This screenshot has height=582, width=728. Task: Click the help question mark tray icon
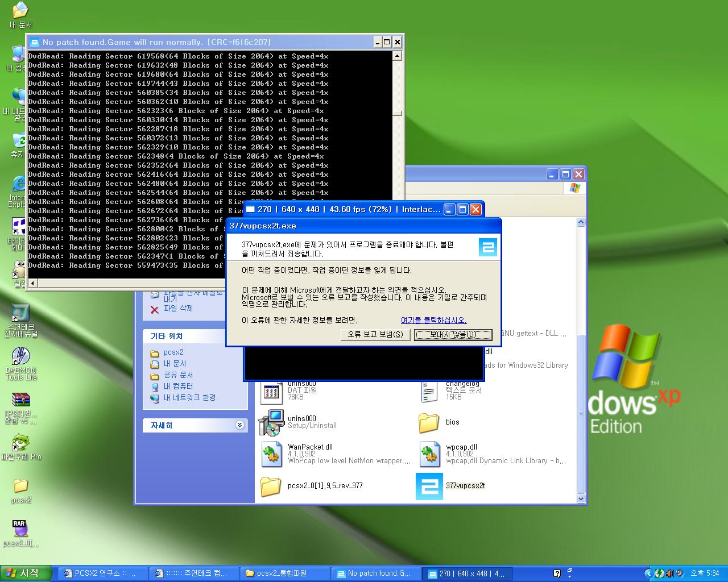tap(557, 573)
